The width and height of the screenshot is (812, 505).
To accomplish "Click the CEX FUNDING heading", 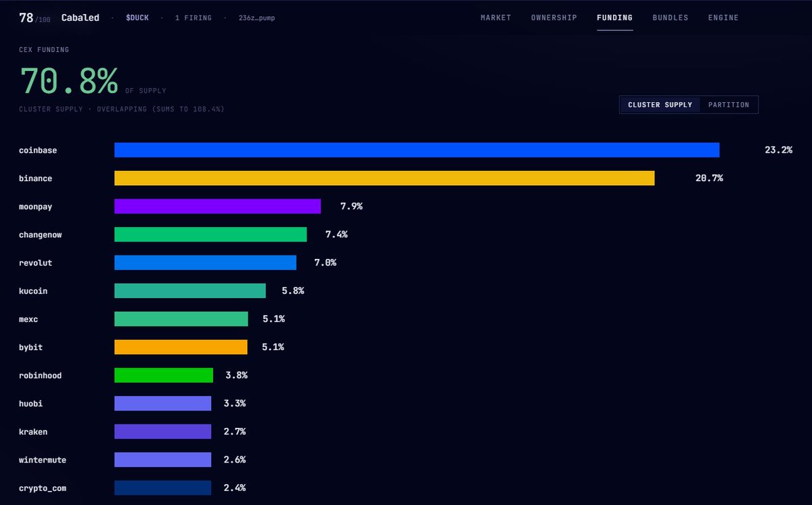I will tap(44, 50).
